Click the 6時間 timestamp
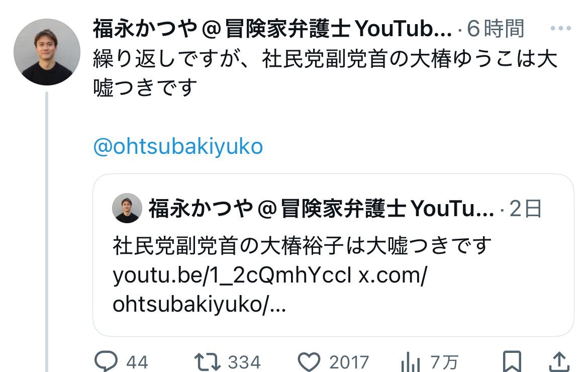 click(496, 29)
